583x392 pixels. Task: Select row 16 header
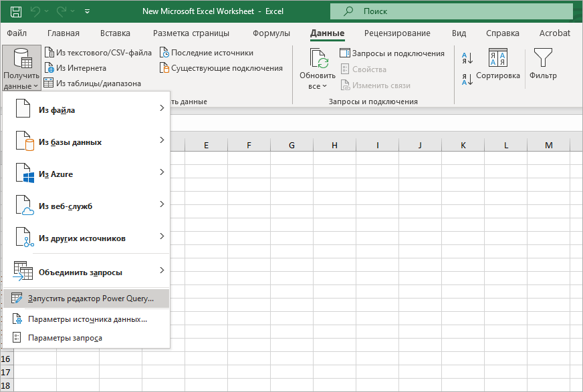(x=6, y=359)
